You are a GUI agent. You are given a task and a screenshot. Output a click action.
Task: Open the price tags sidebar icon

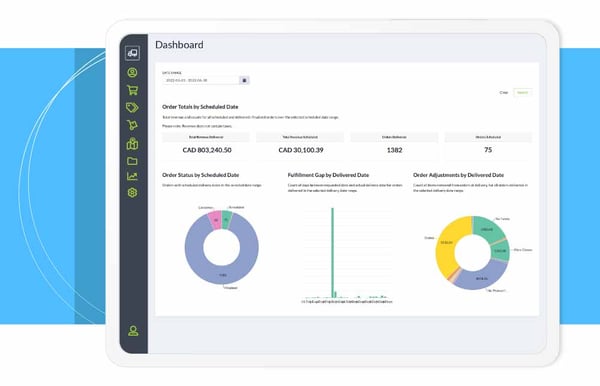(x=132, y=107)
